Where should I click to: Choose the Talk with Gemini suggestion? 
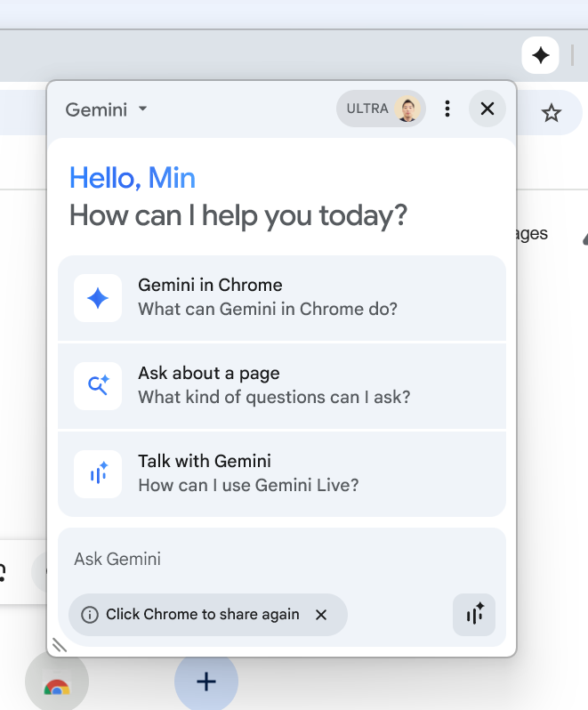pos(282,474)
